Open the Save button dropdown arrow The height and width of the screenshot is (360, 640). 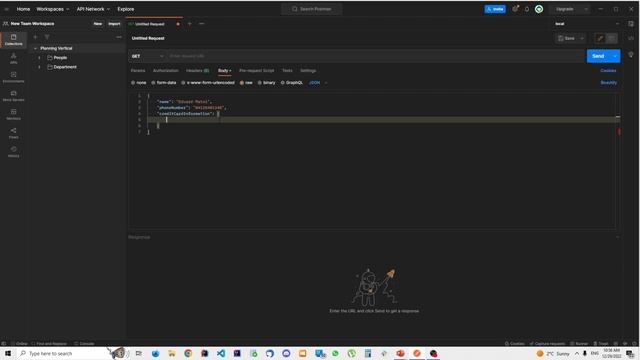tap(582, 38)
